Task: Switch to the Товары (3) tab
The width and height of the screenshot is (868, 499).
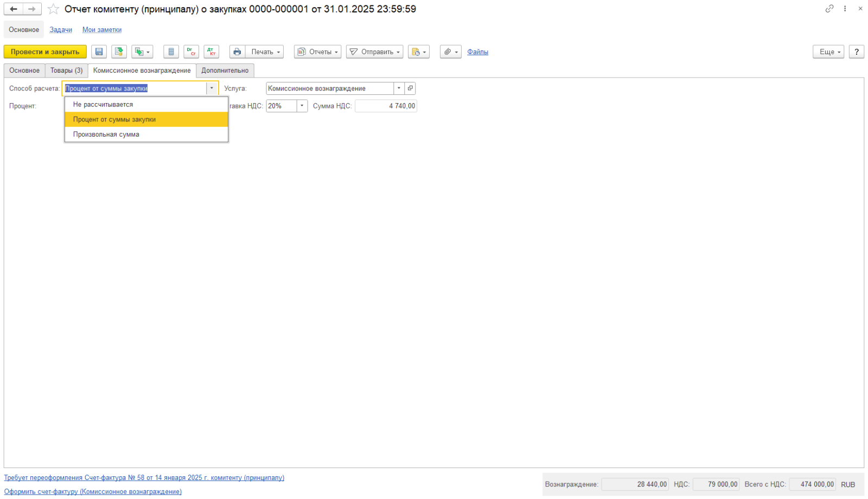Action: [x=66, y=71]
